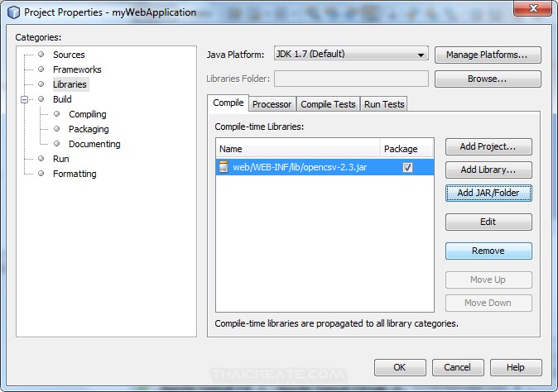The width and height of the screenshot is (558, 392).
Task: Select the Sources category
Action: [69, 55]
